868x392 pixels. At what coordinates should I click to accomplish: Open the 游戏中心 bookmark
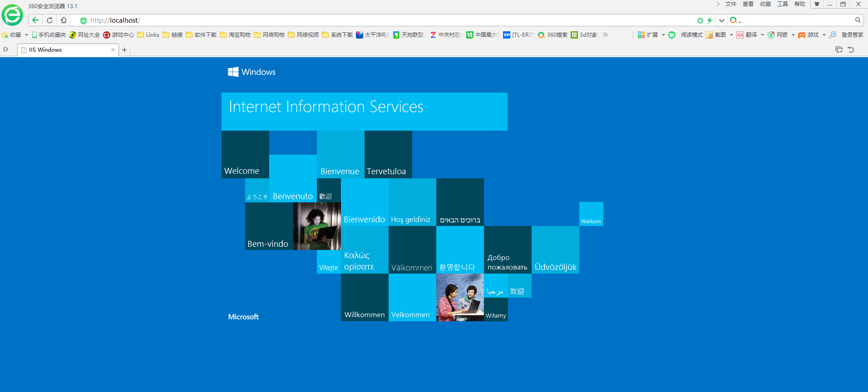(118, 35)
